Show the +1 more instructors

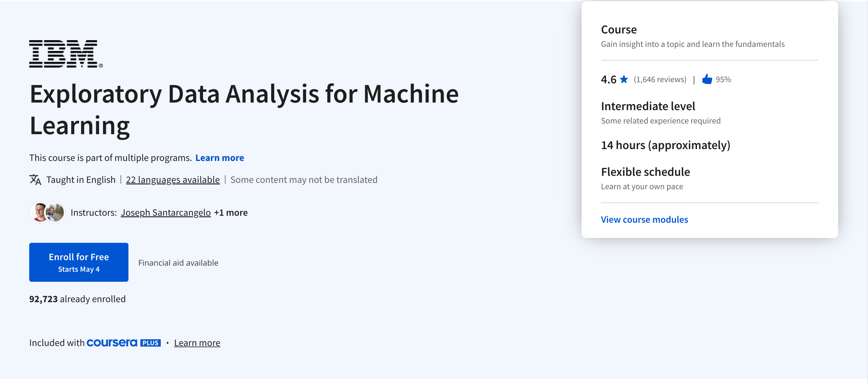click(x=231, y=213)
